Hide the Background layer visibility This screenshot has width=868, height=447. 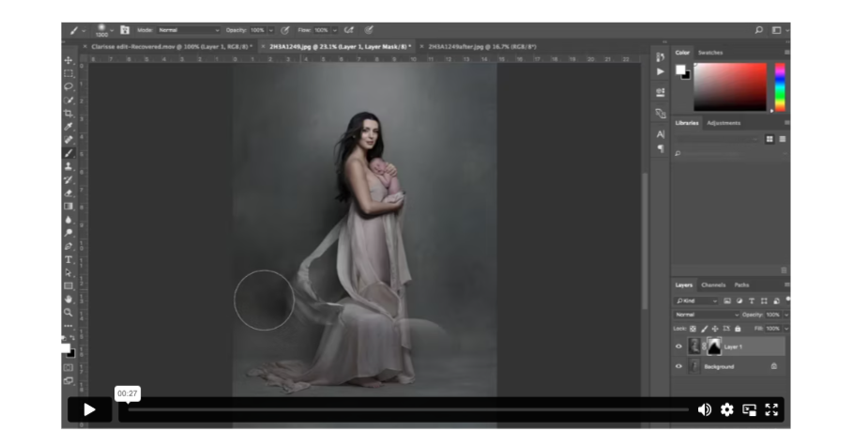tap(678, 366)
